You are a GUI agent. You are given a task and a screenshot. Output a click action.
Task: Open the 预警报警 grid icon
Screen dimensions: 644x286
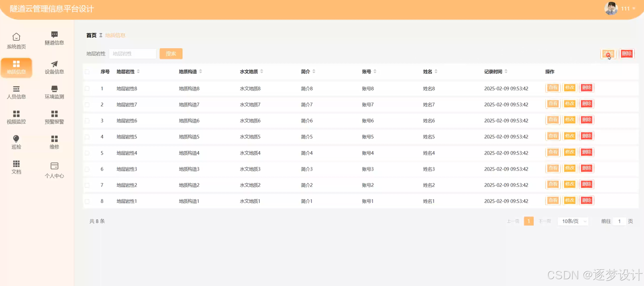point(54,114)
